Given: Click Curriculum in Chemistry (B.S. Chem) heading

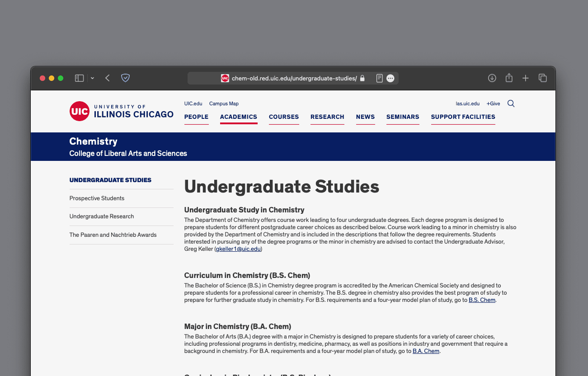Looking at the screenshot, I should coord(247,276).
